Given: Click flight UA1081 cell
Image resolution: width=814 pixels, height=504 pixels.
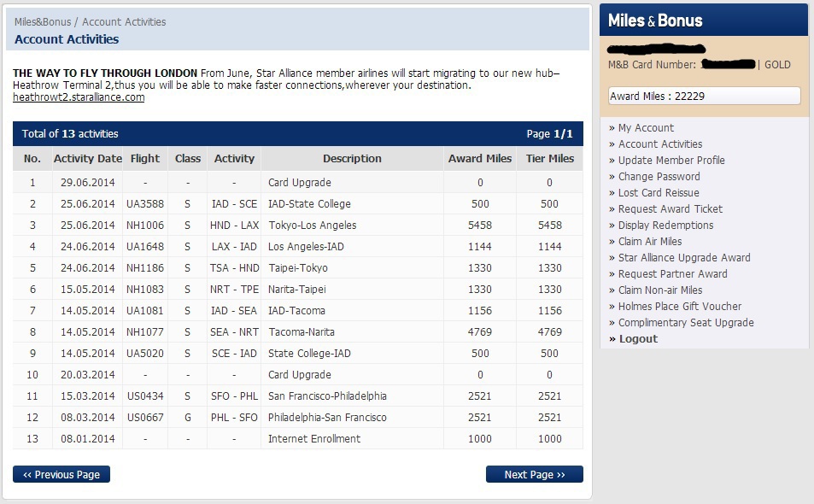Looking at the screenshot, I should pyautogui.click(x=145, y=310).
